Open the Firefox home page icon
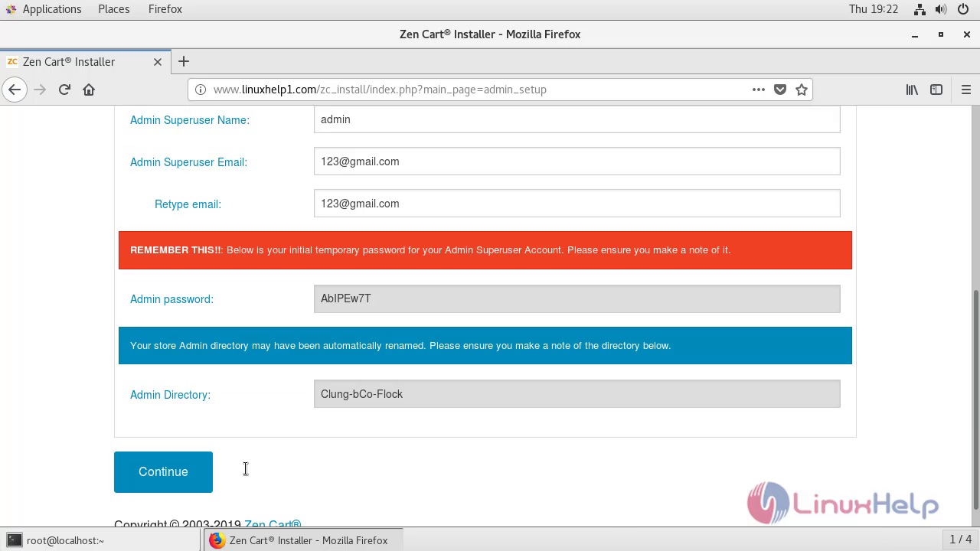The height and width of the screenshot is (551, 980). click(x=89, y=90)
